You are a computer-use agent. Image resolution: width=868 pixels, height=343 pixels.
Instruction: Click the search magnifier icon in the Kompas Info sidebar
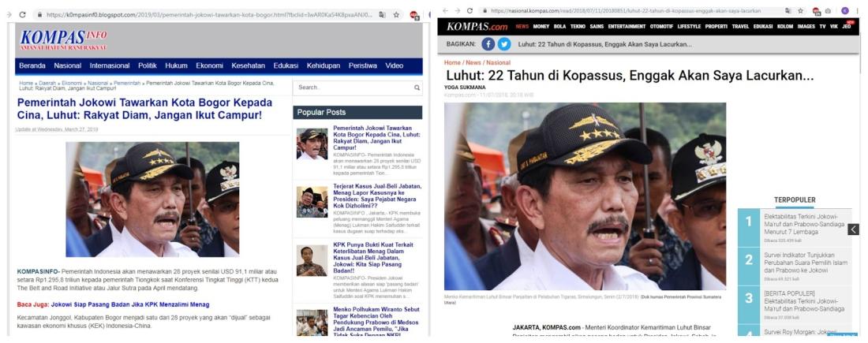coord(417,88)
